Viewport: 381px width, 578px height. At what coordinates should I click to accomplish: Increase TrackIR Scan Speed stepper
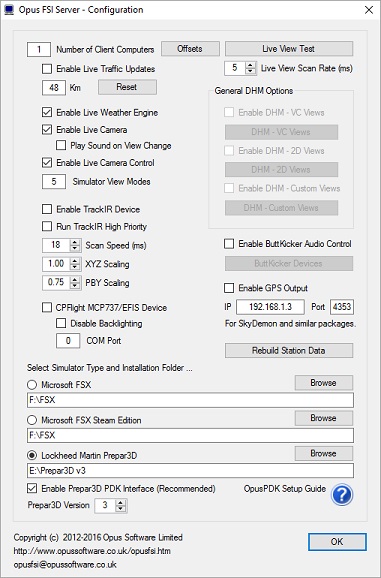[x=75, y=242]
